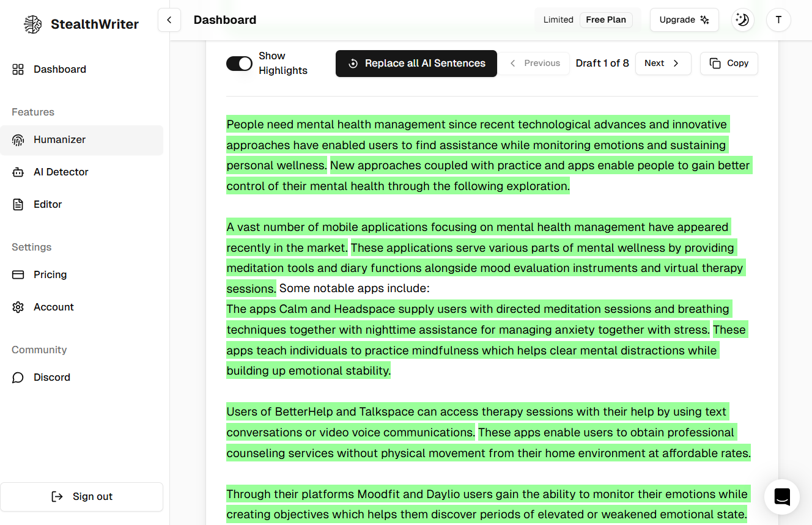
Task: Click the Pricing card icon
Action: [18, 275]
